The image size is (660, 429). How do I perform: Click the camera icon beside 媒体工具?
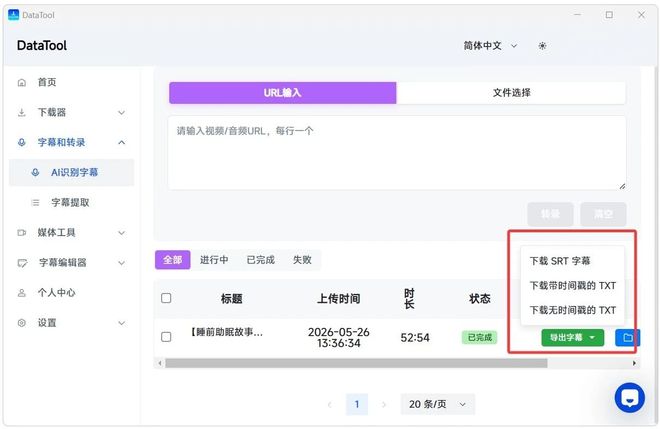(x=22, y=232)
